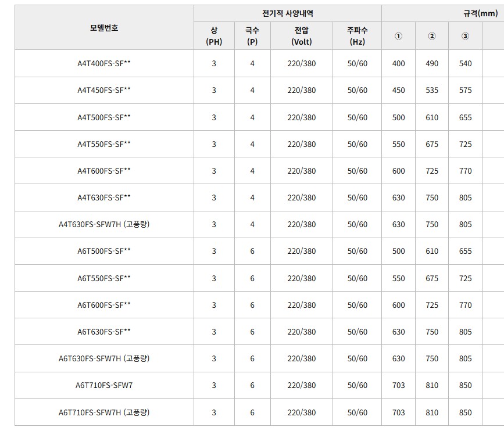Viewport: 504px width, 431px height.
Task: Select the 575 dimension value
Action: click(x=465, y=90)
